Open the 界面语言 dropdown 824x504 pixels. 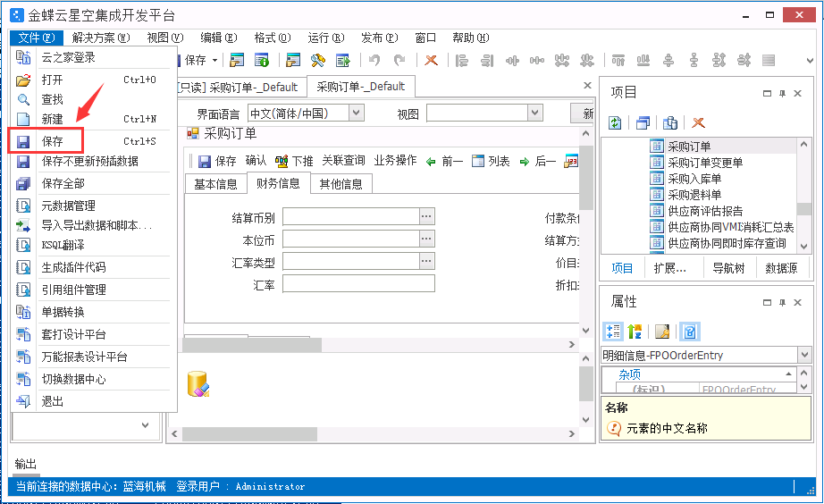pyautogui.click(x=357, y=113)
